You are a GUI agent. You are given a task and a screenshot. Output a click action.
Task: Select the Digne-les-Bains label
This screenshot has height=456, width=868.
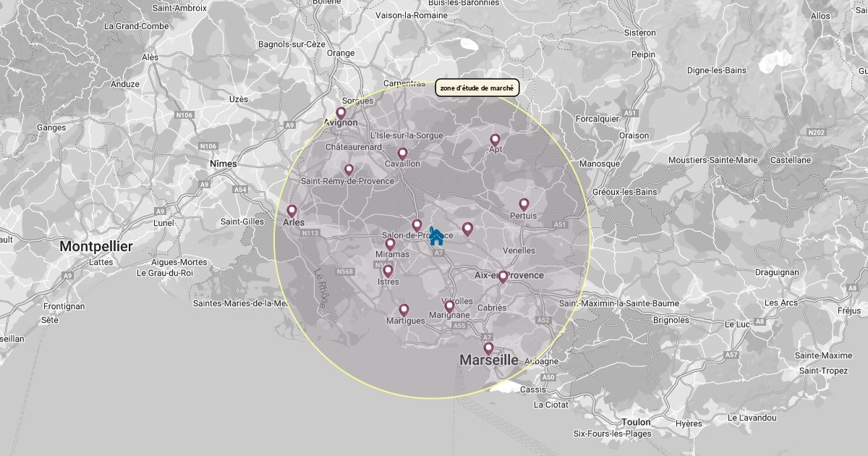pos(716,70)
